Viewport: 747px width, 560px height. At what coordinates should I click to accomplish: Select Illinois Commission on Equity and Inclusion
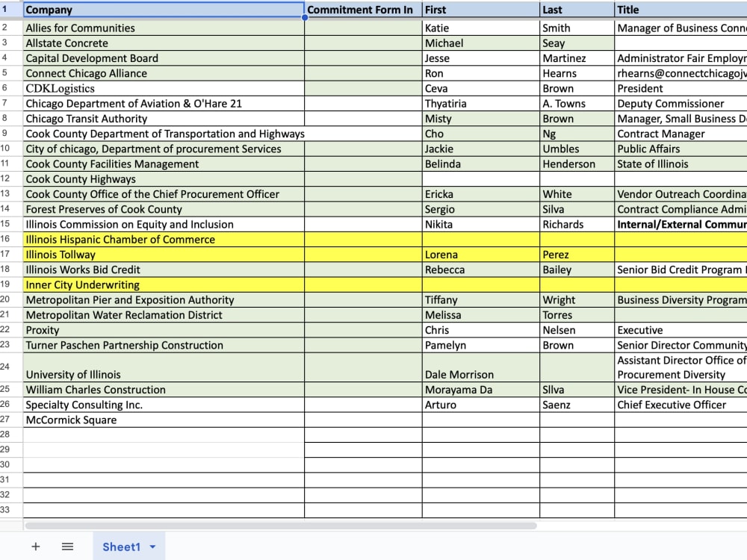pyautogui.click(x=164, y=224)
